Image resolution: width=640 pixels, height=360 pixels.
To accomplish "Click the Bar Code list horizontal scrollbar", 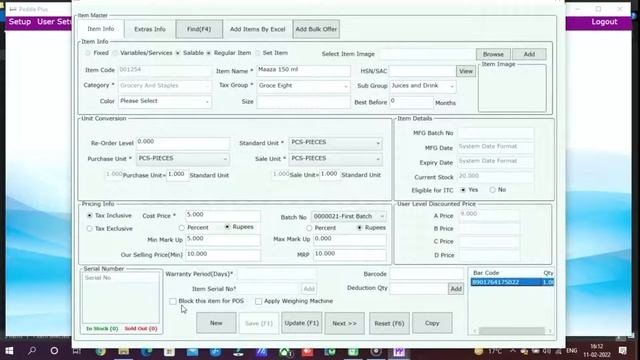I will tap(512, 331).
